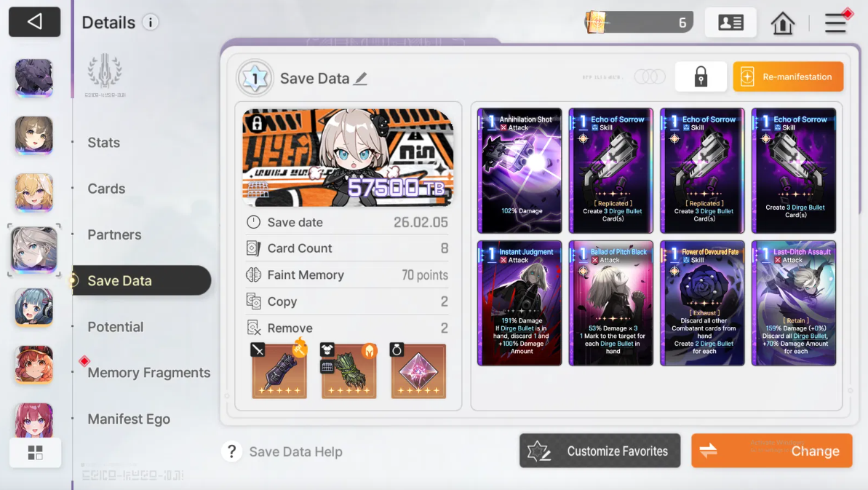Click Customize Favorites button
Image resolution: width=868 pixels, height=490 pixels.
pyautogui.click(x=600, y=451)
